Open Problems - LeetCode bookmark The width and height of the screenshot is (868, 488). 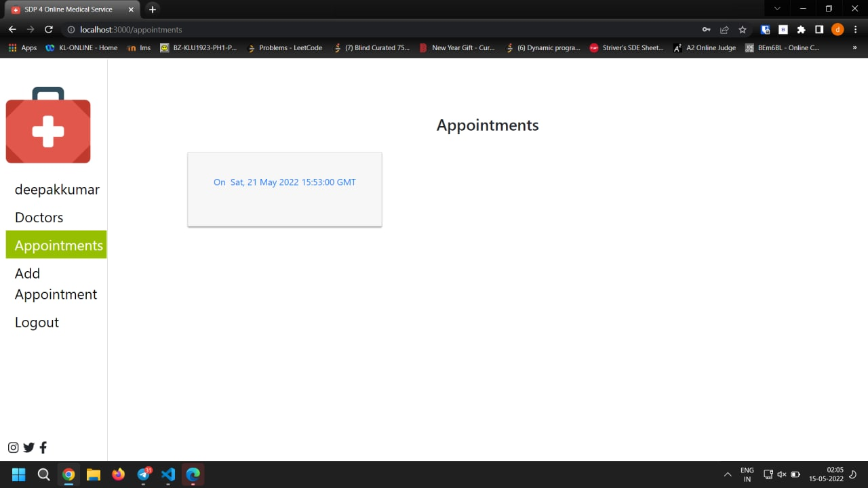pyautogui.click(x=285, y=47)
